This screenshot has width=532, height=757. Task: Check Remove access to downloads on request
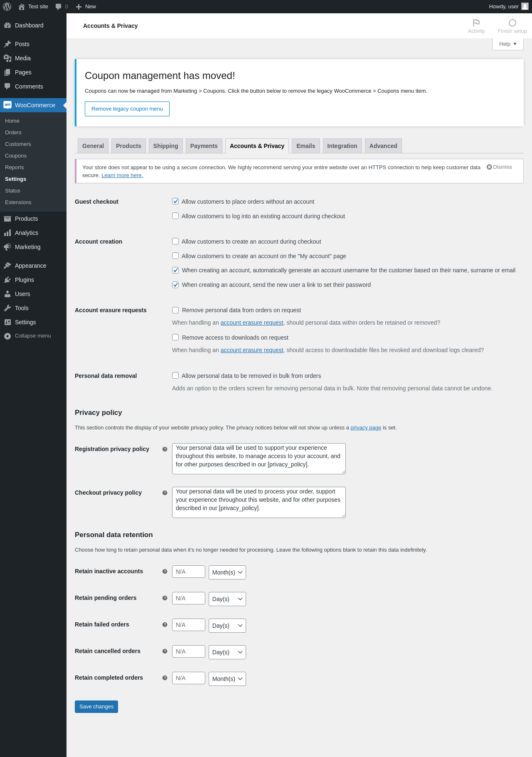point(175,337)
